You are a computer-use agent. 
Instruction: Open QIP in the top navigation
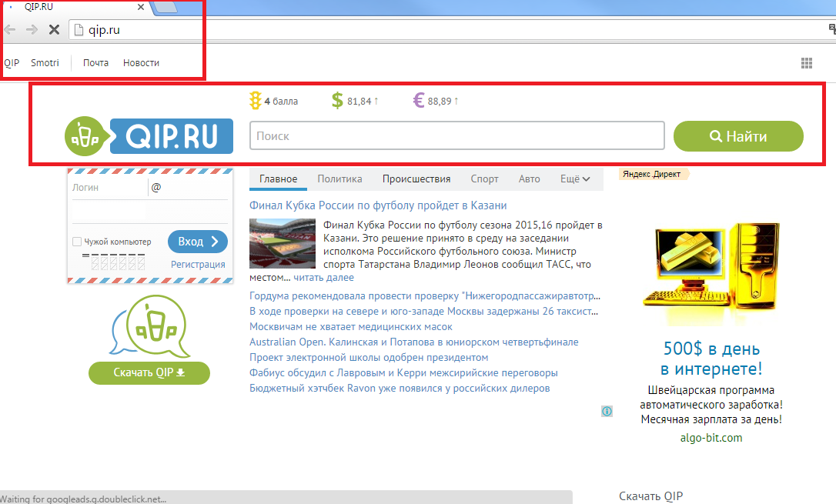[12, 63]
